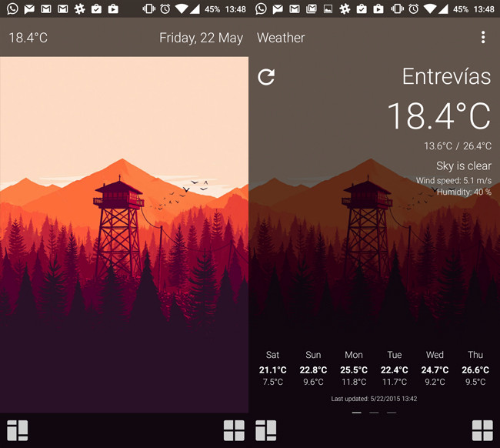Open the panel layout icon on left screen

[17, 430]
